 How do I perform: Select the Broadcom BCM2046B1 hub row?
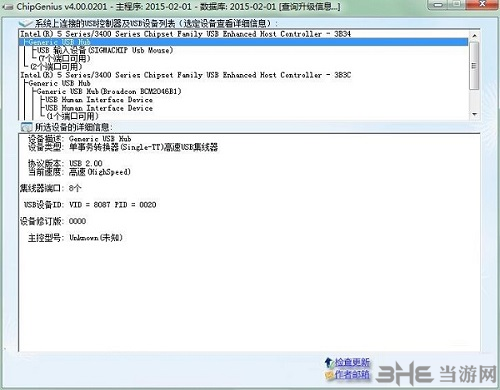109,91
